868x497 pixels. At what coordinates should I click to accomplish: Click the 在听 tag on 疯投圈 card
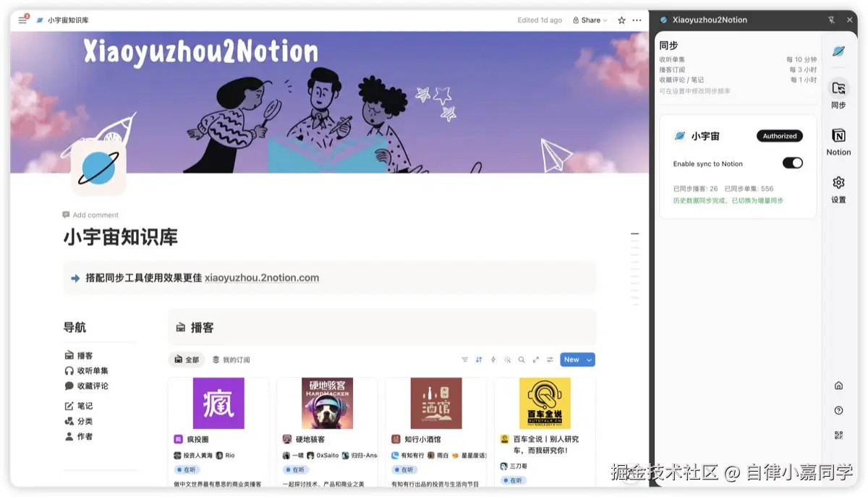(187, 470)
